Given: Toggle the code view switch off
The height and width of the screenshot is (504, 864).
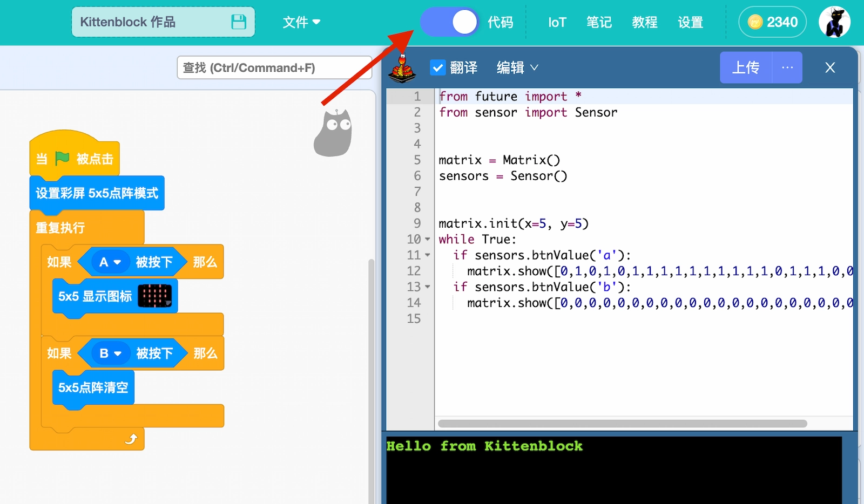Looking at the screenshot, I should point(449,22).
